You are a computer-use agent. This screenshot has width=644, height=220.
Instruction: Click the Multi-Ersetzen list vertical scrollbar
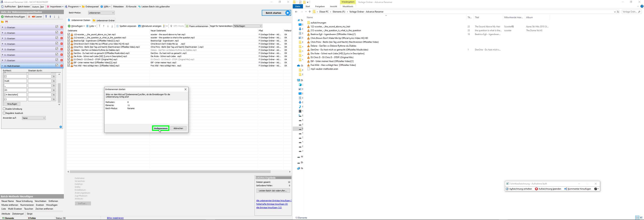(59, 93)
